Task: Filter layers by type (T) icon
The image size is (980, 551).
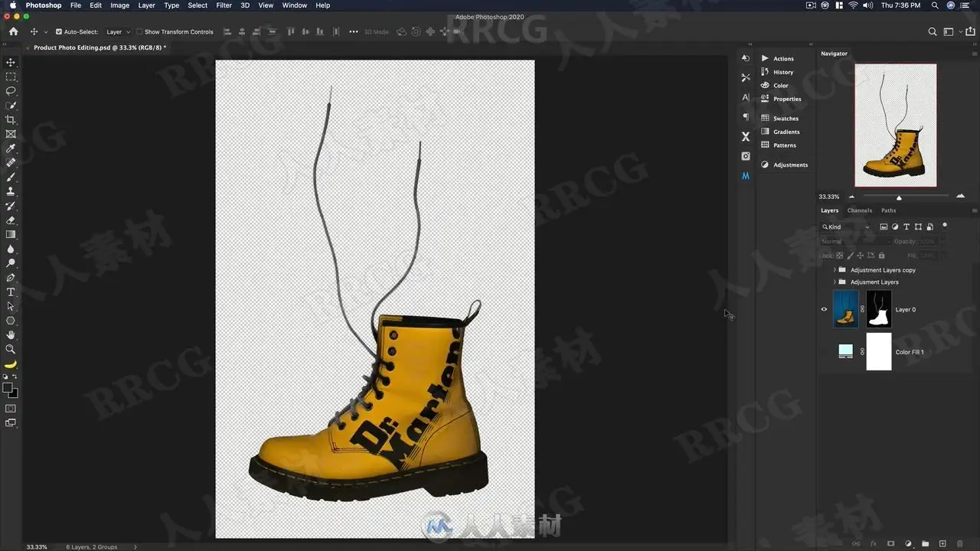Action: coord(906,227)
